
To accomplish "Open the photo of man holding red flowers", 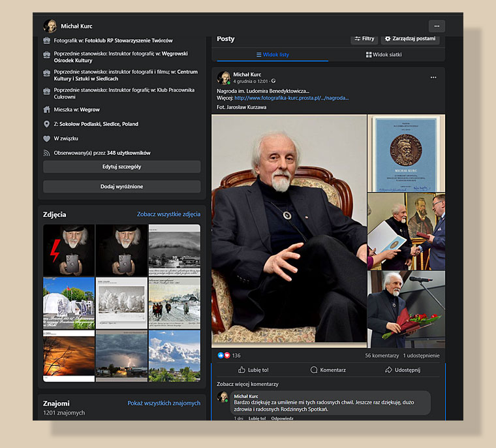I will 406,310.
